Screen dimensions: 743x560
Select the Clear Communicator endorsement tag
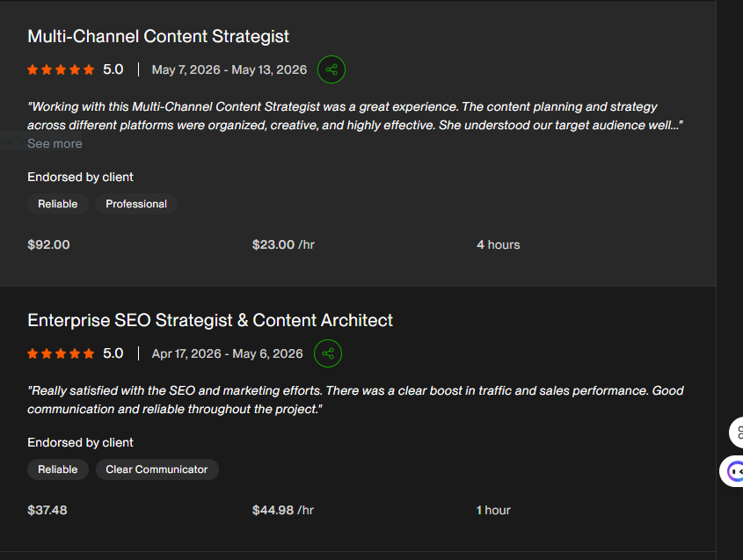pos(157,469)
